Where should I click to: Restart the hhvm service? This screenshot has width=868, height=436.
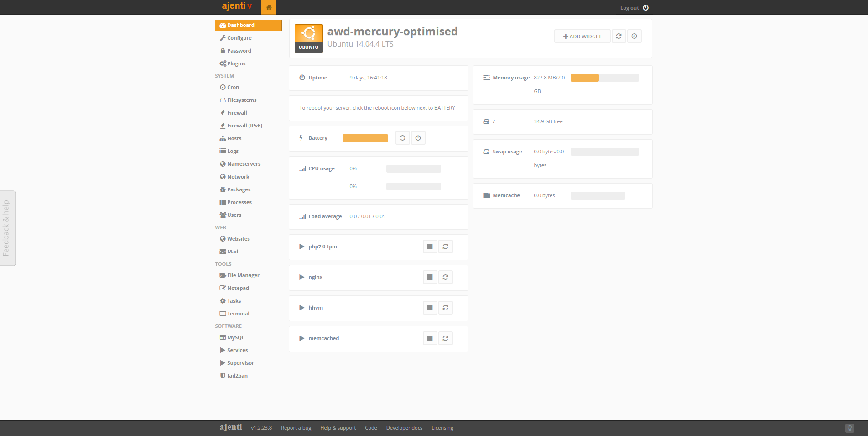pos(445,308)
